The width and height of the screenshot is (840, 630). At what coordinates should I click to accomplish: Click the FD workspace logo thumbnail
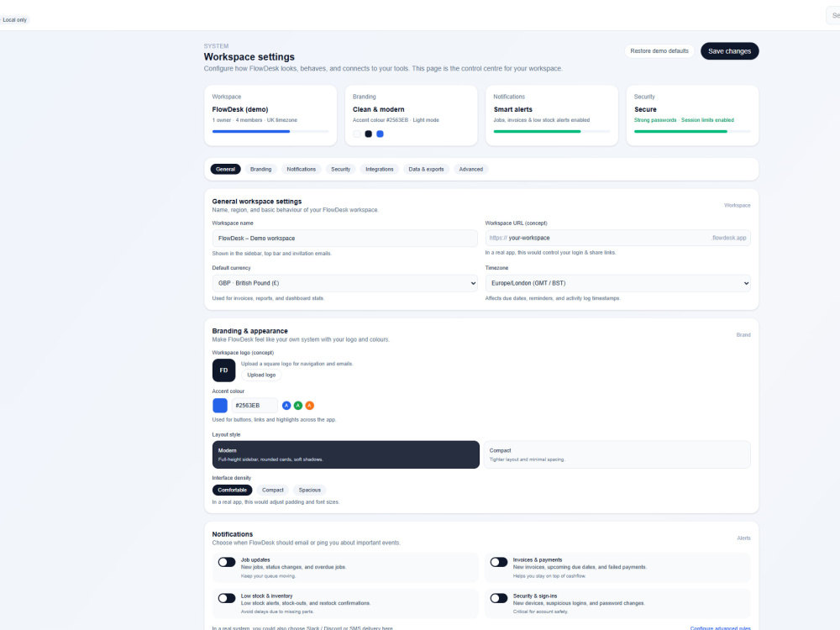223,370
